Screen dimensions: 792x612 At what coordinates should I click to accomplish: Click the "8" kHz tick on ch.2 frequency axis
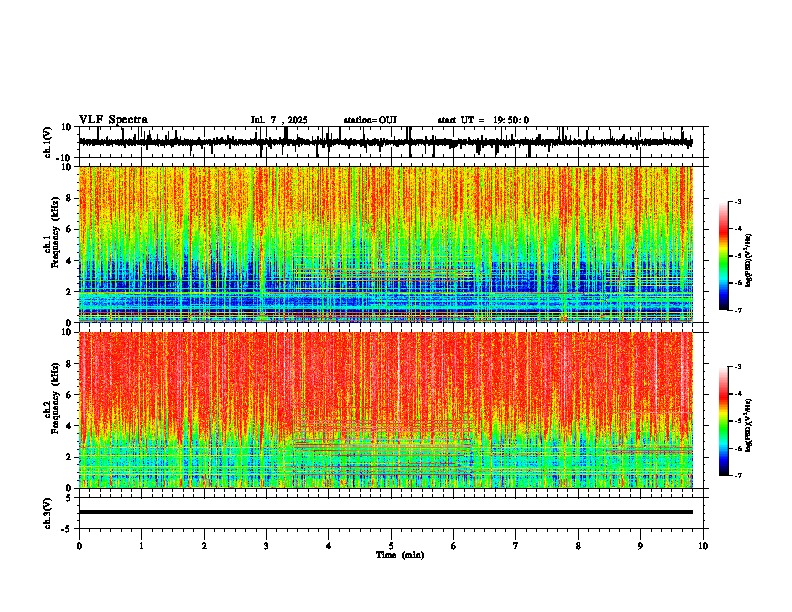pyautogui.click(x=70, y=364)
